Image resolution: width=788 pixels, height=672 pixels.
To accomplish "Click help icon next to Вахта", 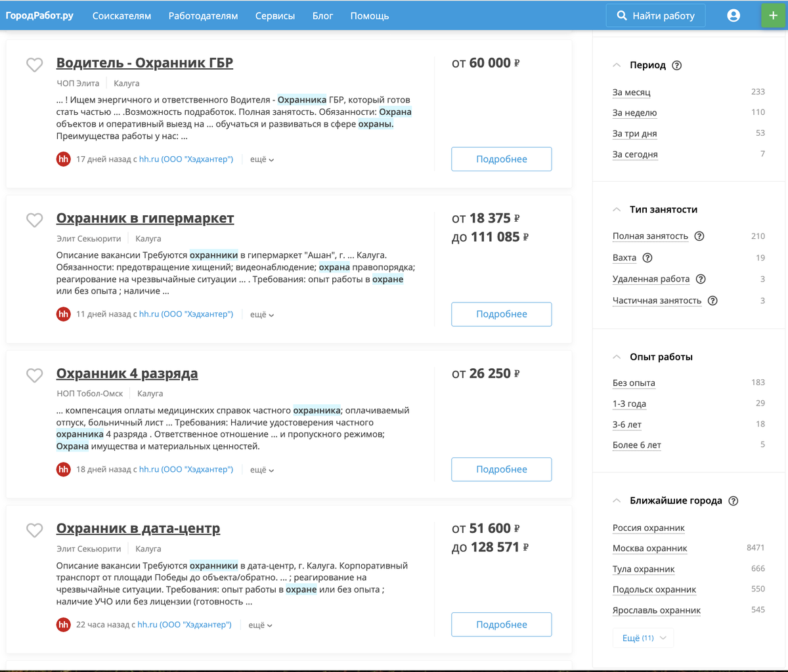I will [647, 258].
